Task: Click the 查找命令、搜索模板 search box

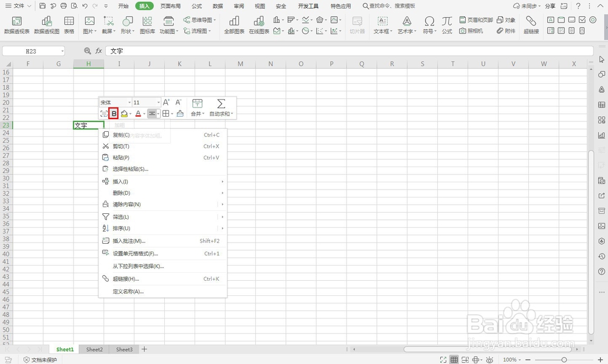Action: tap(389, 6)
